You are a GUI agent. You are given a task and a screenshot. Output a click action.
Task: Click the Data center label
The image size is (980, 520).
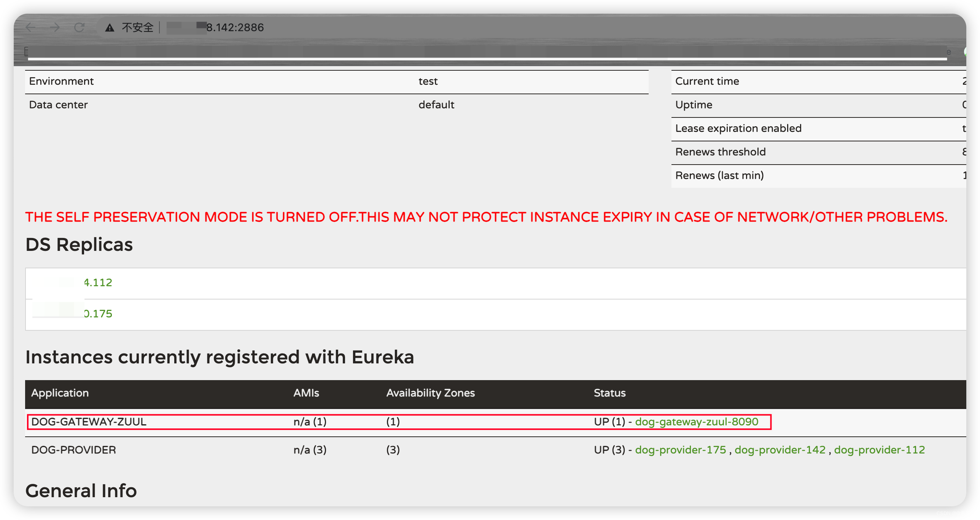point(58,105)
